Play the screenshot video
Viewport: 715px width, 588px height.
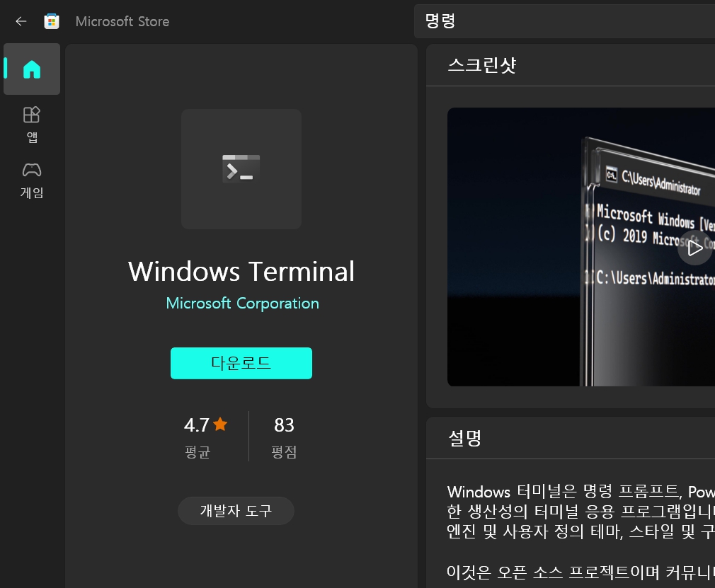[695, 248]
